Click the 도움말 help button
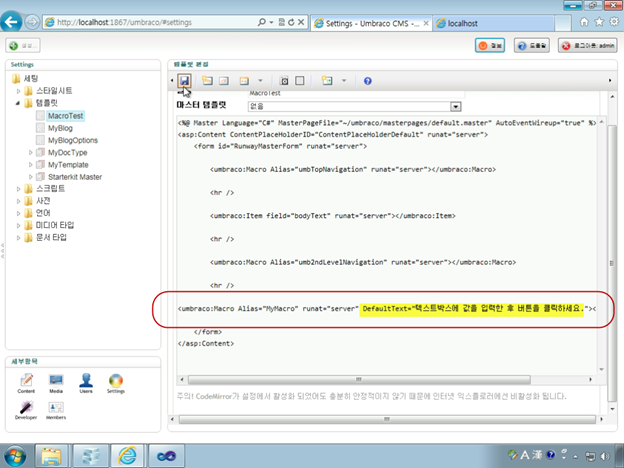 point(532,46)
